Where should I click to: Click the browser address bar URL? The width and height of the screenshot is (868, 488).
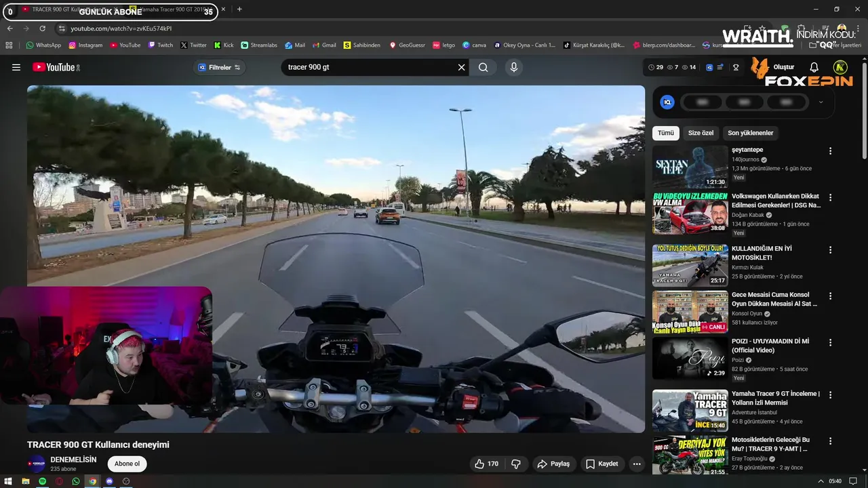[121, 28]
